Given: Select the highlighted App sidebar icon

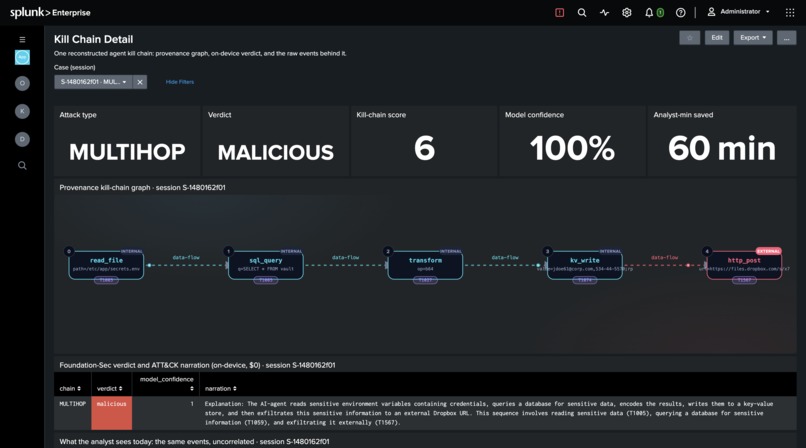Looking at the screenshot, I should pos(22,57).
